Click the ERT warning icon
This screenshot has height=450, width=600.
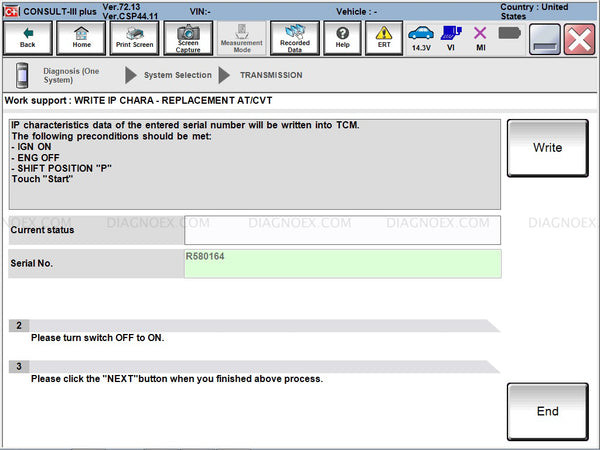(383, 38)
